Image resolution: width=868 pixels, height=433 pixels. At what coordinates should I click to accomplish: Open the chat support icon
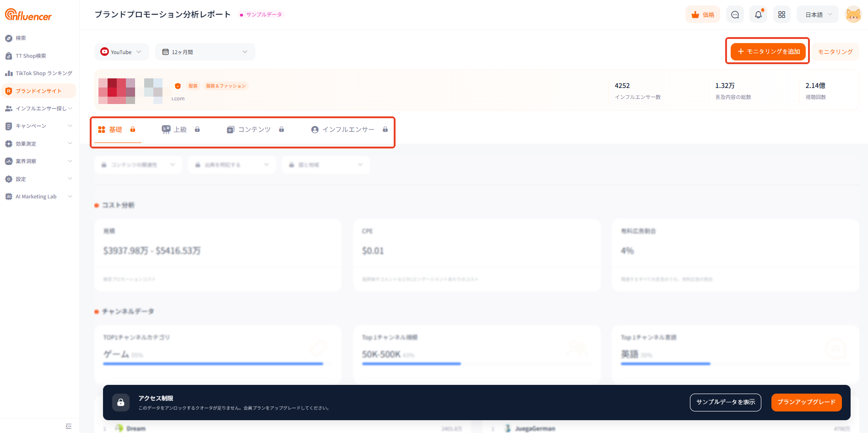click(735, 15)
